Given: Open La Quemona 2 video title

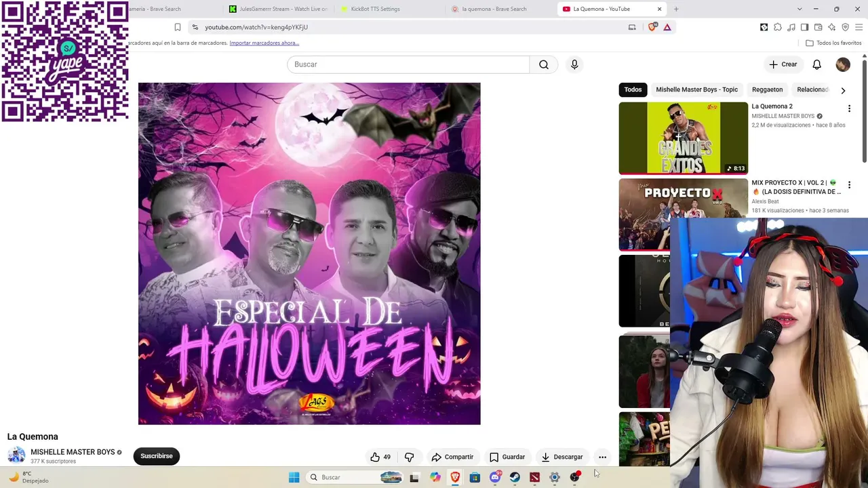Looking at the screenshot, I should pyautogui.click(x=772, y=106).
